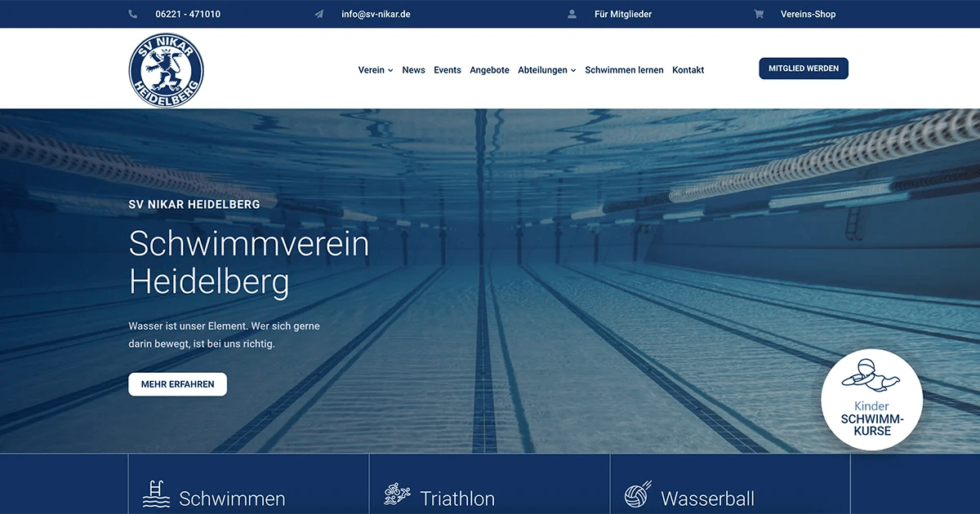Viewport: 980px width, 514px height.
Task: Open the Triathlon section heading
Action: point(457,498)
